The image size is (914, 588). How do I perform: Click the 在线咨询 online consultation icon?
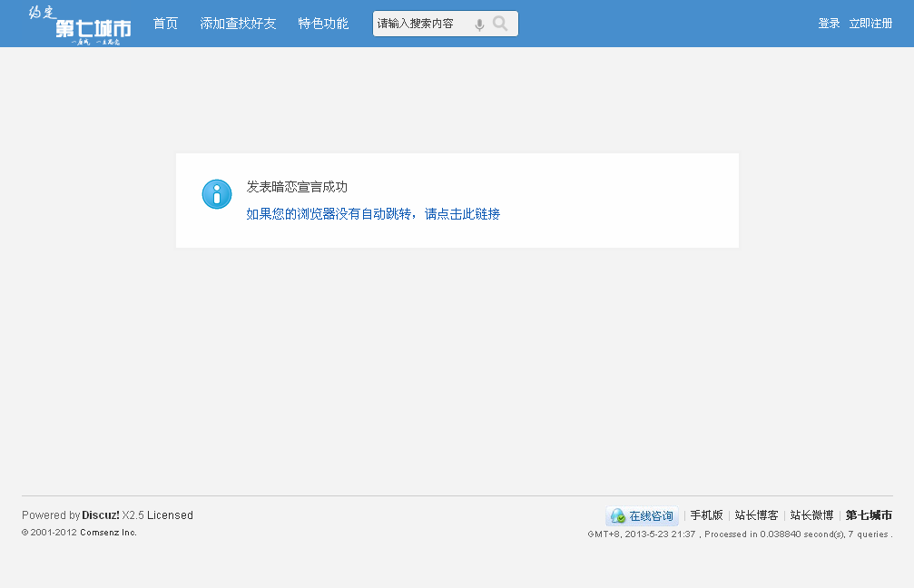click(x=642, y=515)
